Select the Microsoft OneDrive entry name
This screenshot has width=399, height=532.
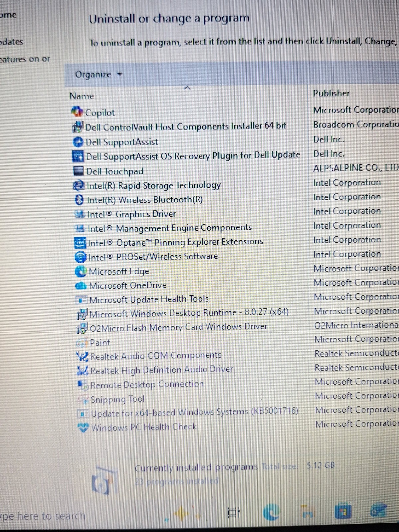click(x=128, y=286)
